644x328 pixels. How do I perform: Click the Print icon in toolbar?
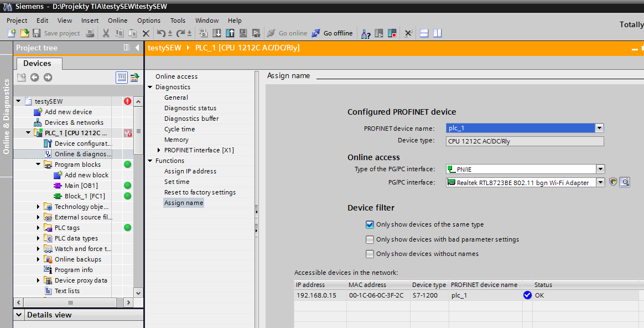click(x=90, y=33)
